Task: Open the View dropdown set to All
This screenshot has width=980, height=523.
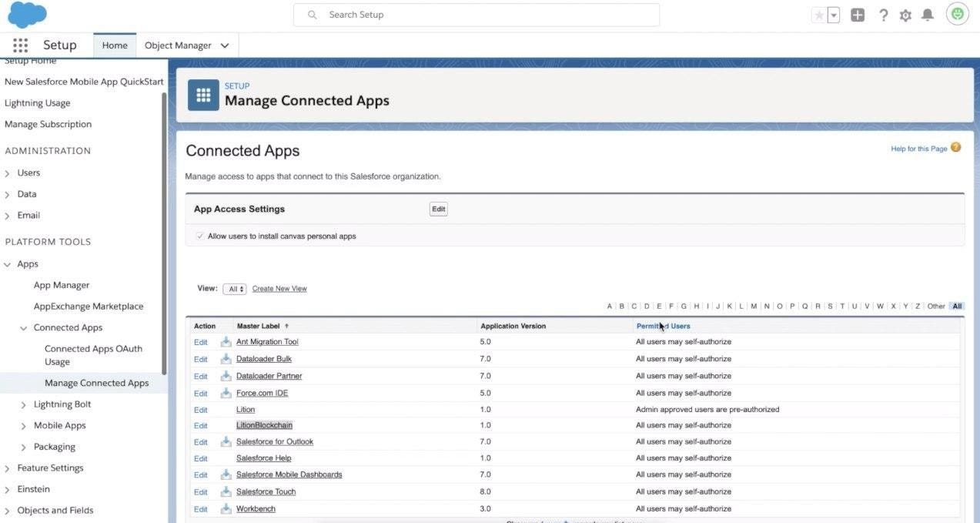Action: click(x=234, y=289)
